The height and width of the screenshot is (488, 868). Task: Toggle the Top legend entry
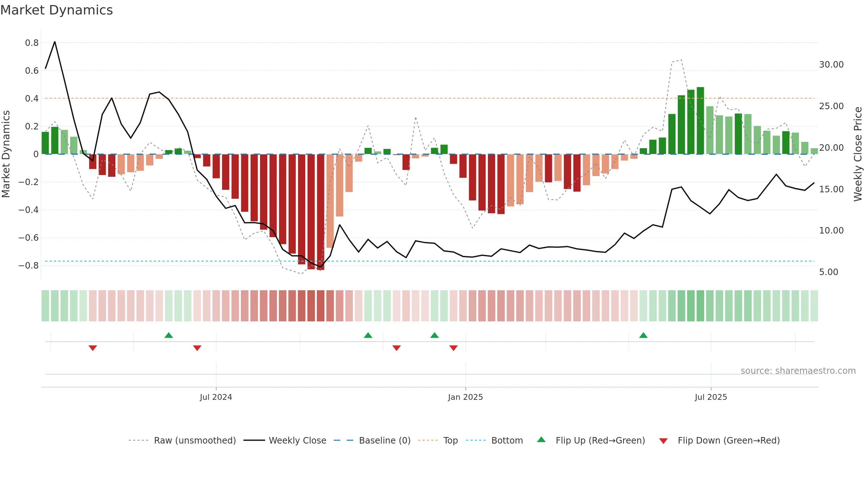(x=438, y=440)
